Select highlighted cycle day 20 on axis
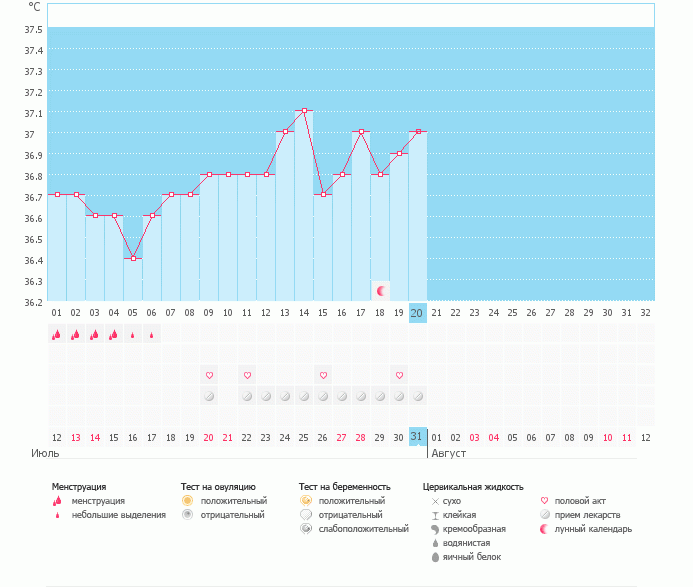 pos(418,313)
